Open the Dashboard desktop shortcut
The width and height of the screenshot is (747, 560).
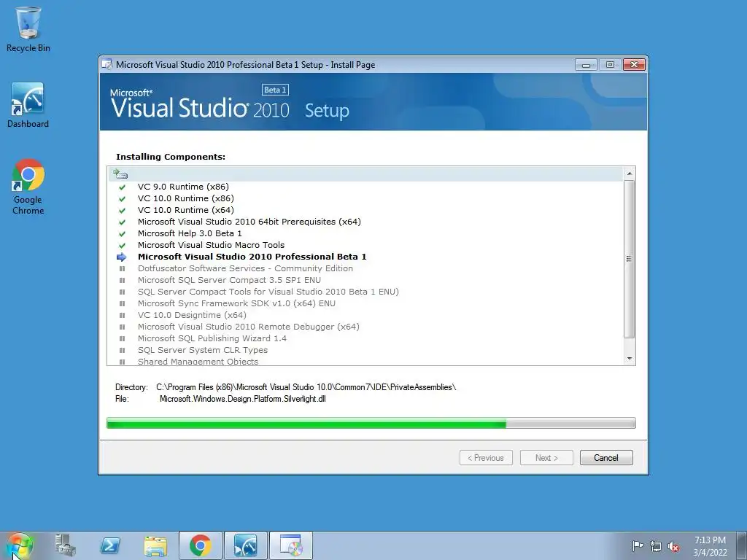click(x=28, y=105)
